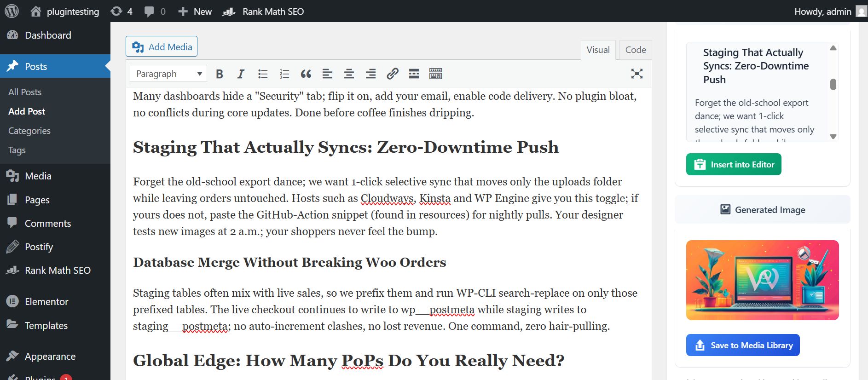The width and height of the screenshot is (868, 380).
Task: Open Tags submenu link
Action: [x=17, y=150]
